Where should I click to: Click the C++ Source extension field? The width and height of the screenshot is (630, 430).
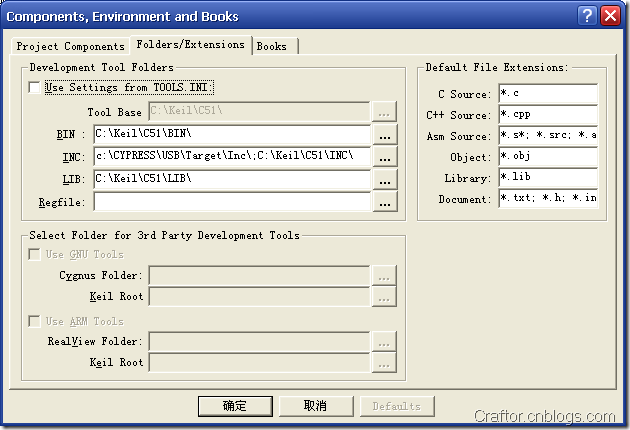pyautogui.click(x=548, y=114)
